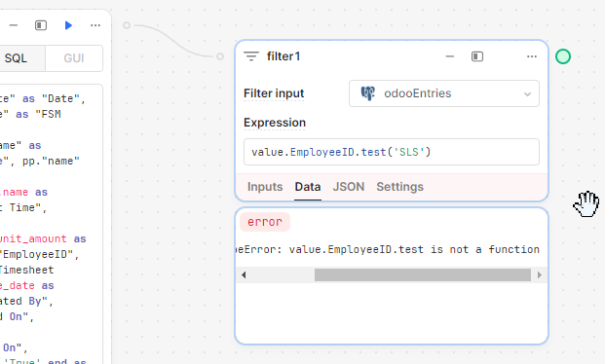Run the SQL query with play button

tap(68, 25)
